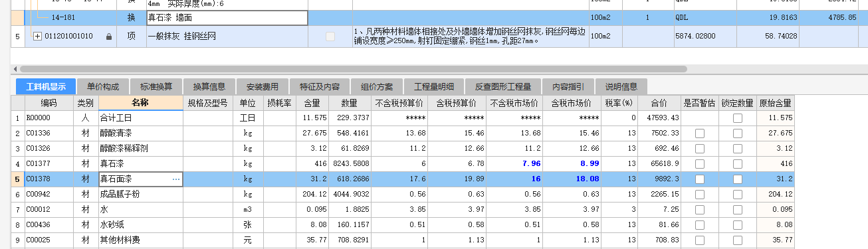Select material code C01336
Viewport: 868px width, 249px height.
[x=49, y=133]
